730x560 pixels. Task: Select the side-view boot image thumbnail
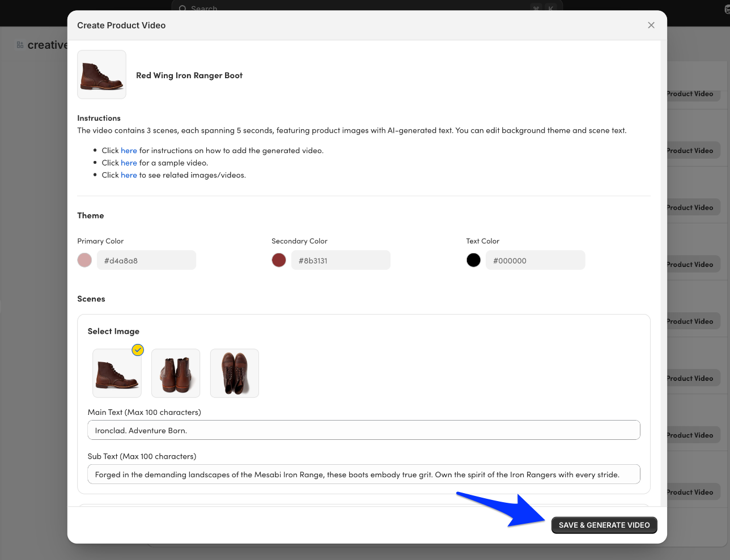pyautogui.click(x=117, y=373)
